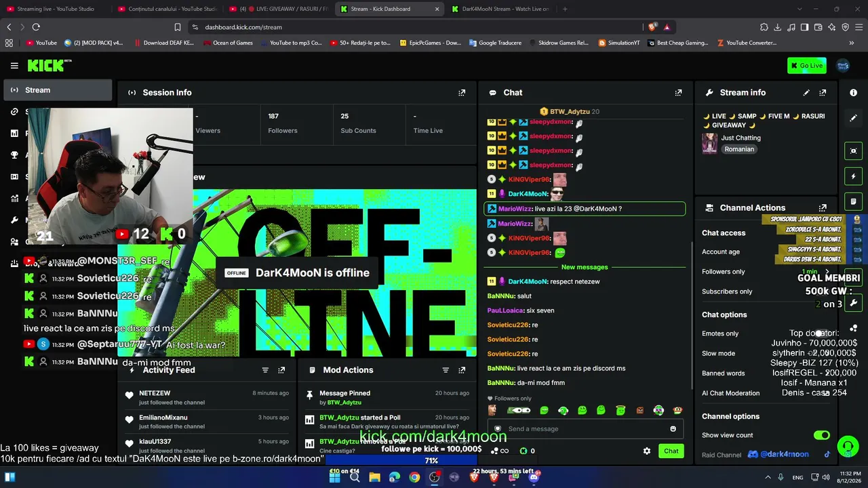
Task: Expand Followers only duration option
Action: click(827, 272)
